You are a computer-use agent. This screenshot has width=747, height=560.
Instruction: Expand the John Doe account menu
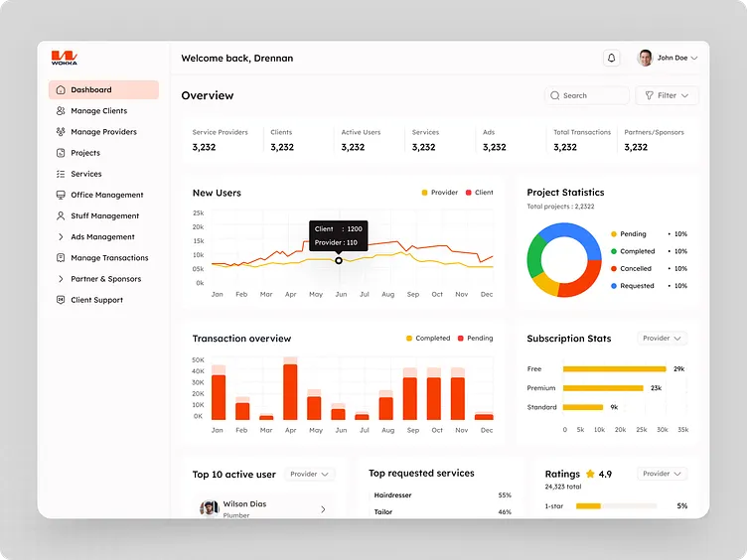tap(668, 59)
